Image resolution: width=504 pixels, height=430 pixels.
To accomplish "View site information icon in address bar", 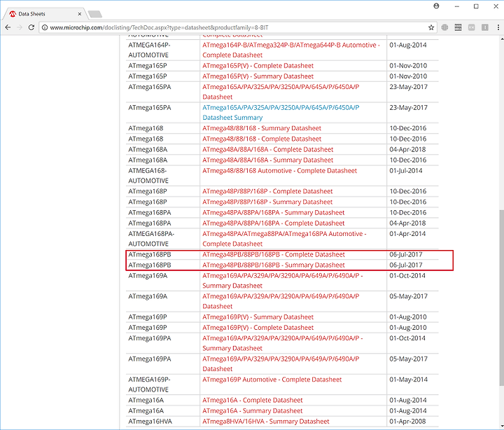I will pos(45,27).
